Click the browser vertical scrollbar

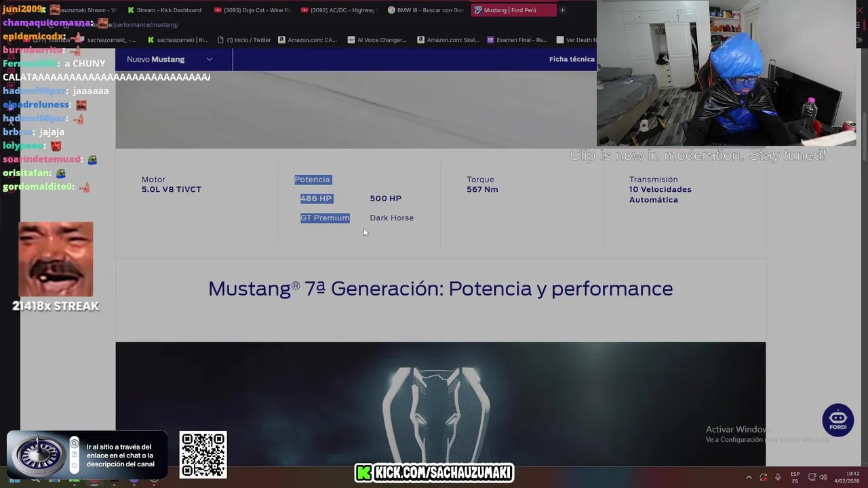point(863,136)
